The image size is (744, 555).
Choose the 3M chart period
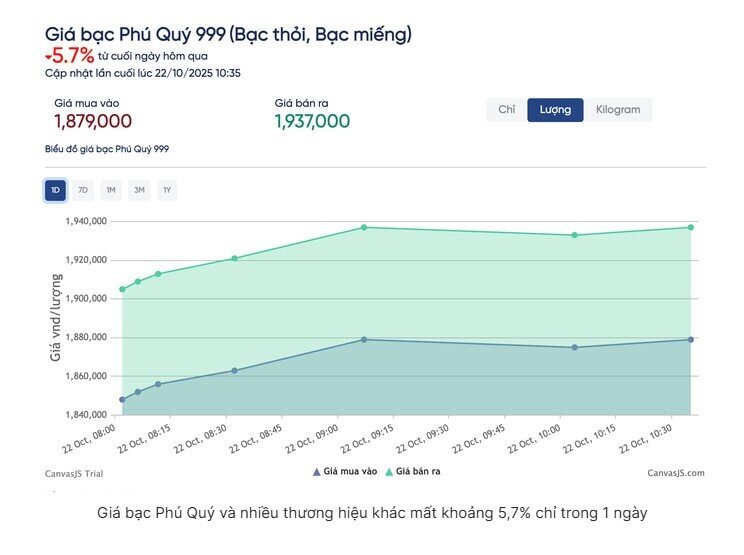pyautogui.click(x=139, y=190)
